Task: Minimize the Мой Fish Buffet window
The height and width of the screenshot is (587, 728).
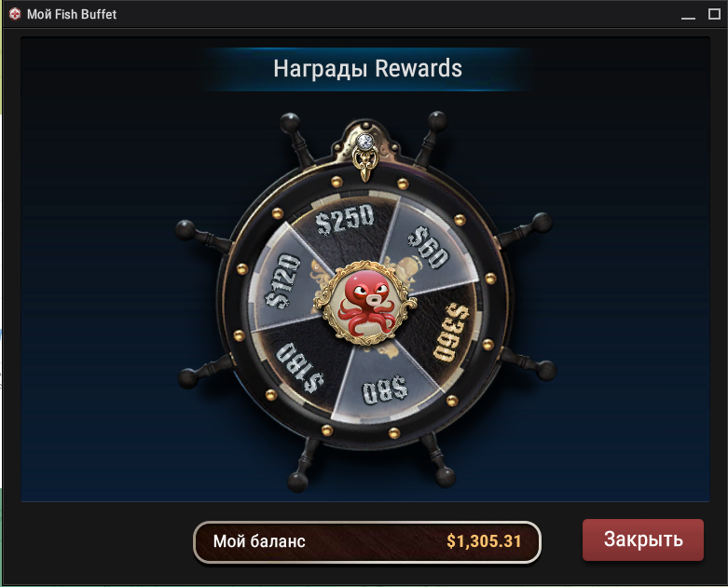Action: coord(688,14)
